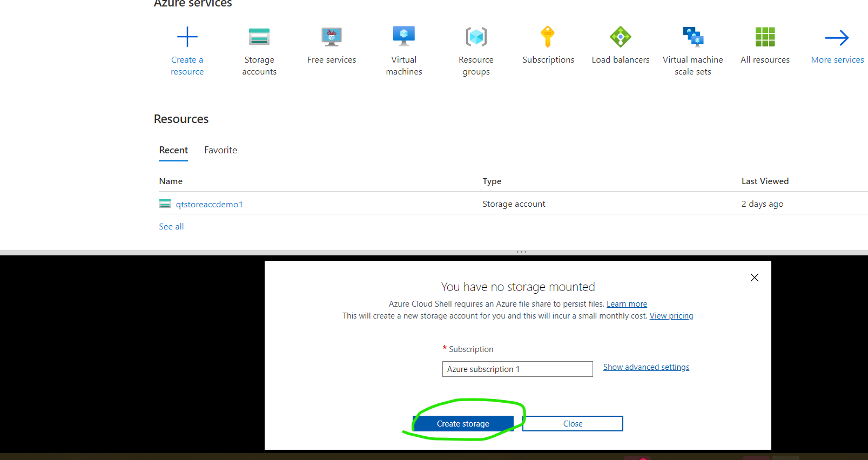Switch to the Recent tab
868x460 pixels.
click(x=173, y=150)
